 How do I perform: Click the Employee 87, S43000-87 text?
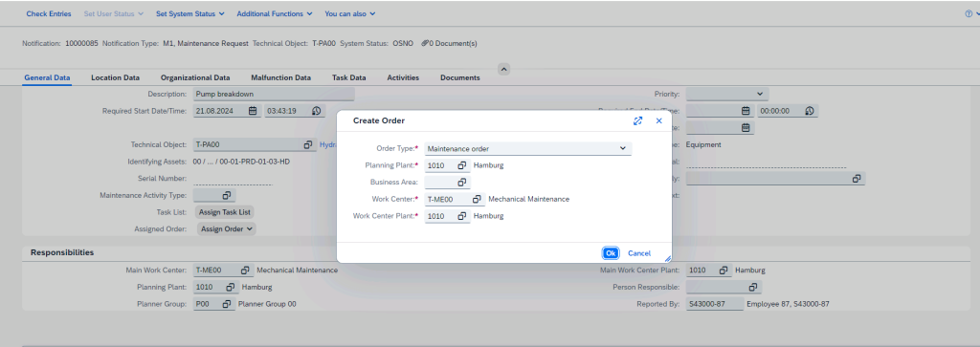tap(789, 304)
